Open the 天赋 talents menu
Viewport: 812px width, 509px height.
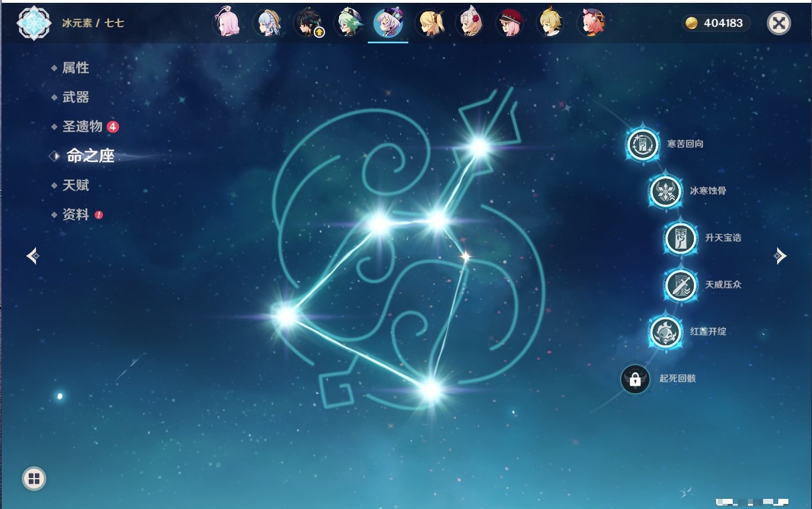pos(75,185)
